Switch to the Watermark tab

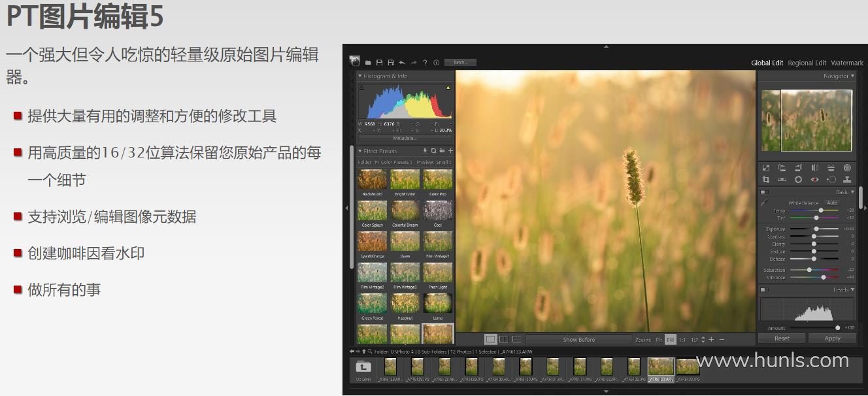(847, 63)
